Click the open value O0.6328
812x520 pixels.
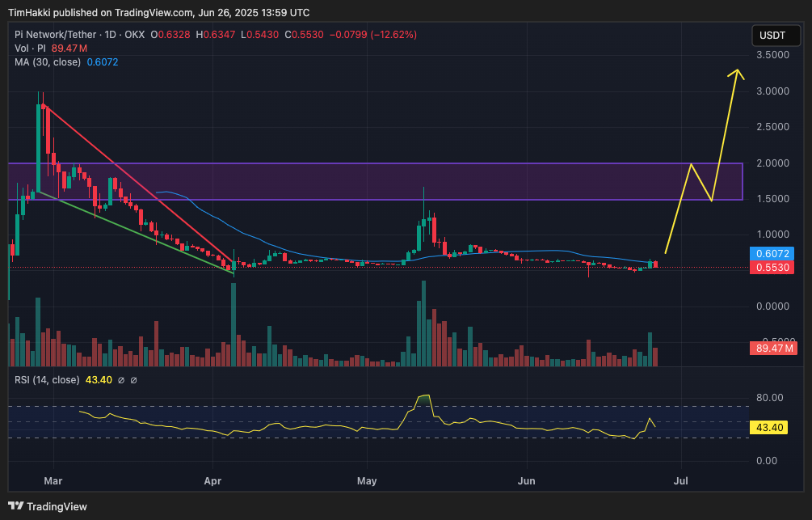(170, 35)
